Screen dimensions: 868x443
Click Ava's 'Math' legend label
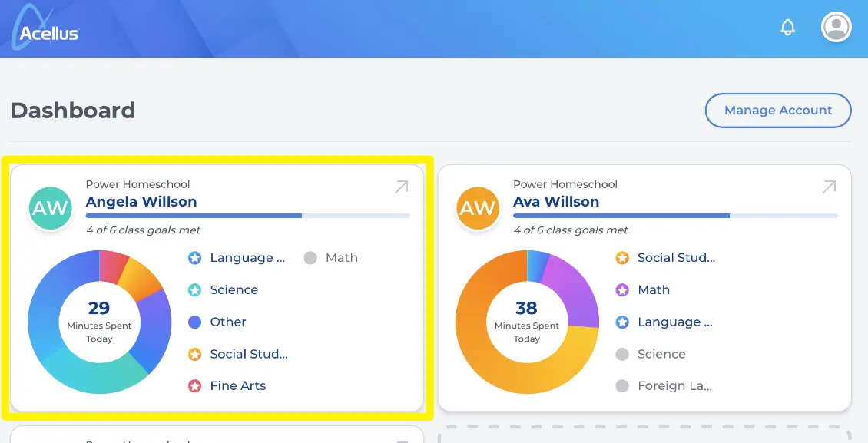tap(654, 289)
